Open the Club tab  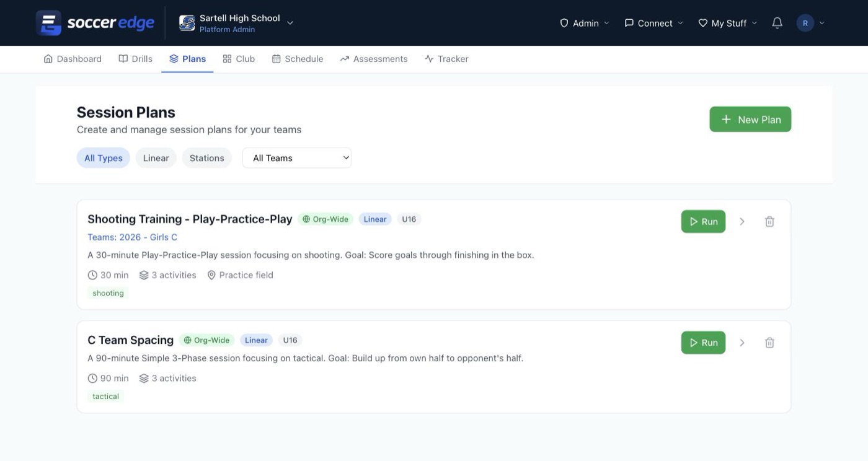coord(239,59)
